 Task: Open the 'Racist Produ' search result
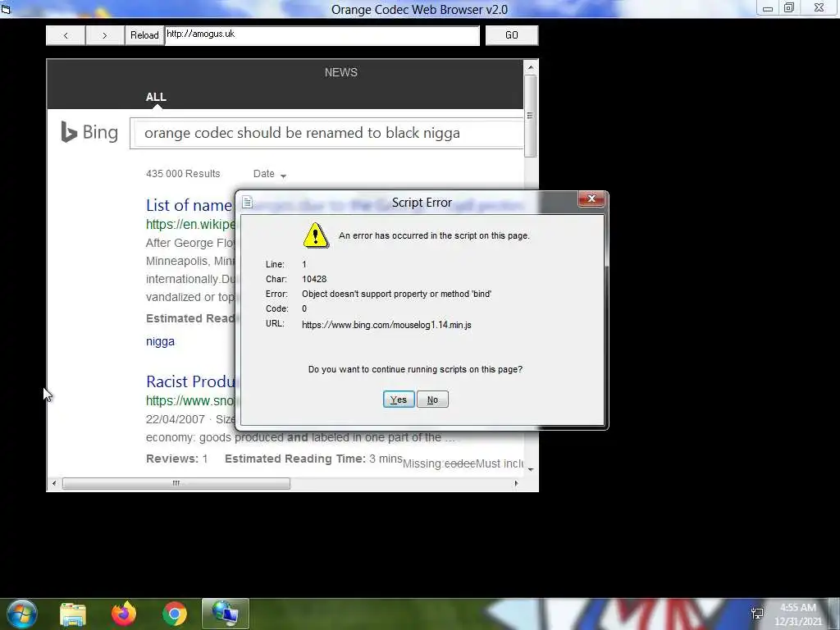click(190, 381)
